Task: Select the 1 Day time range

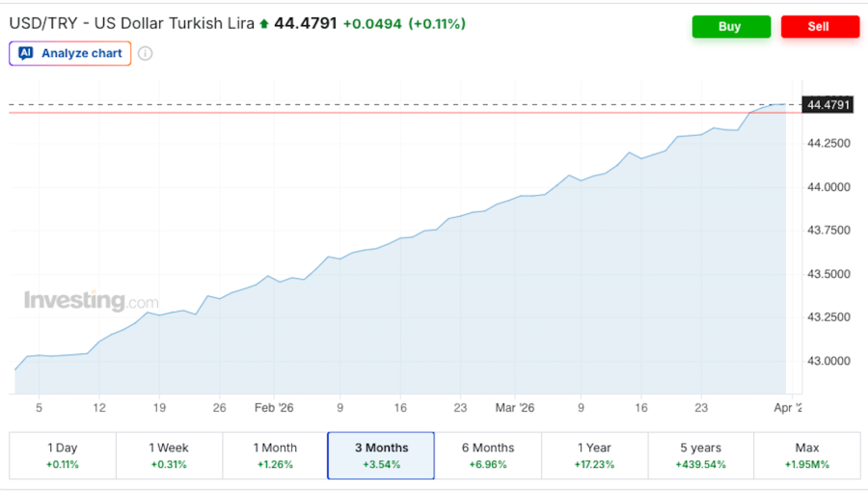Action: point(63,455)
